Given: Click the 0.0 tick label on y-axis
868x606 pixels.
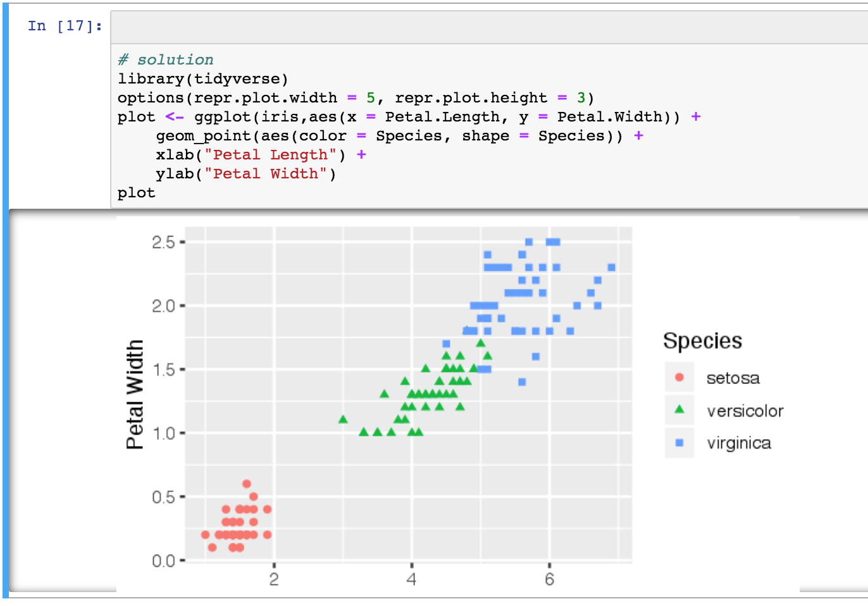Looking at the screenshot, I should [163, 560].
